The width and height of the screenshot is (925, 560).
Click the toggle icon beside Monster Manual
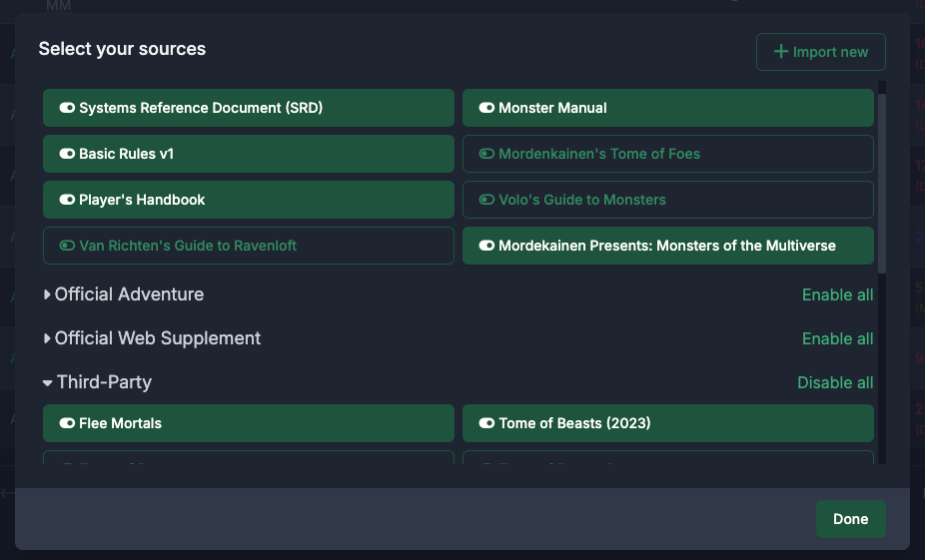pyautogui.click(x=486, y=108)
